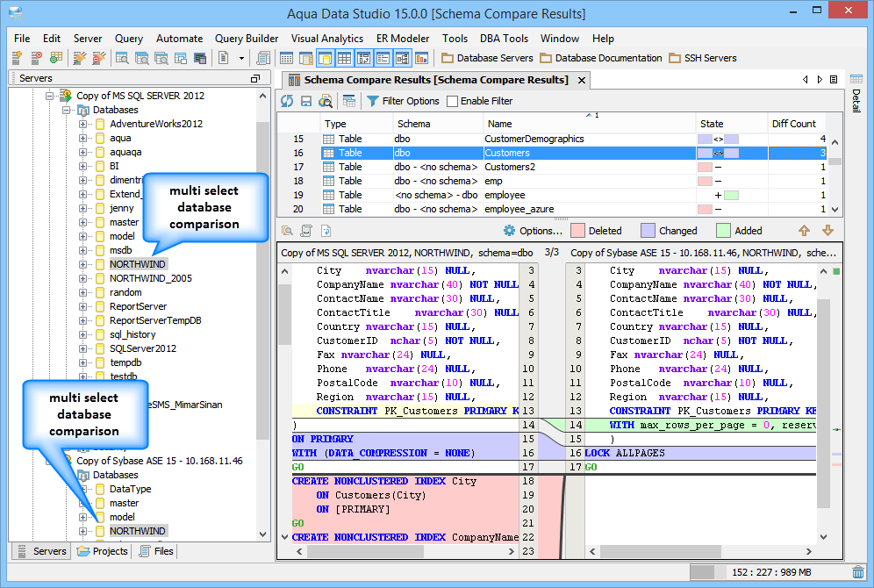Screen dimensions: 874x588
Task: Jump to next difference arrow
Action: (x=827, y=231)
